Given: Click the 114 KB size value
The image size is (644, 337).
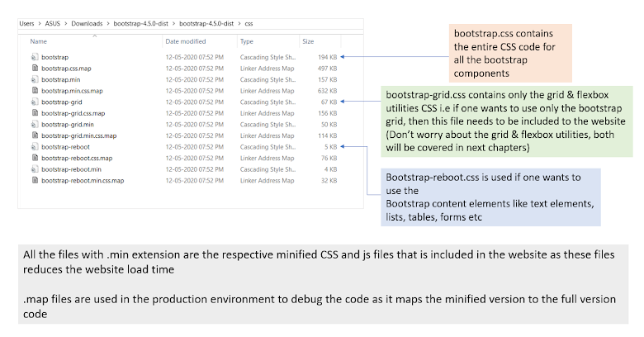Looking at the screenshot, I should click(327, 135).
